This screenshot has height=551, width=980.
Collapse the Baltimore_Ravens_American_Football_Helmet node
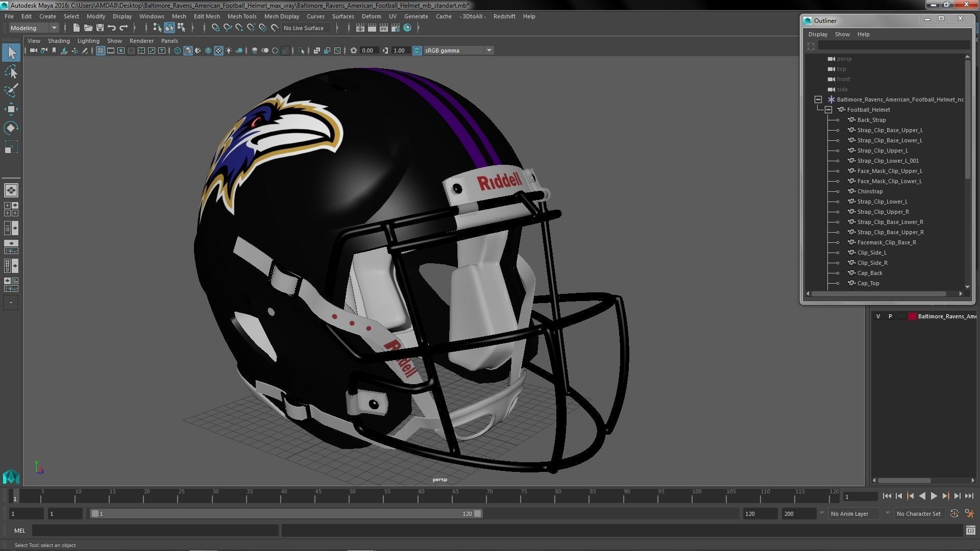pyautogui.click(x=818, y=99)
